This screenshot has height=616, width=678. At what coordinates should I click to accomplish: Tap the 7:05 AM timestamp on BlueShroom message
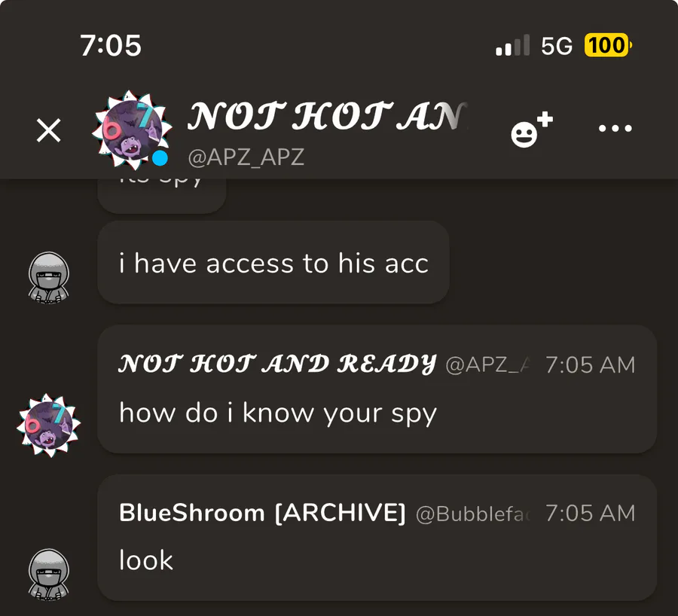point(590,514)
